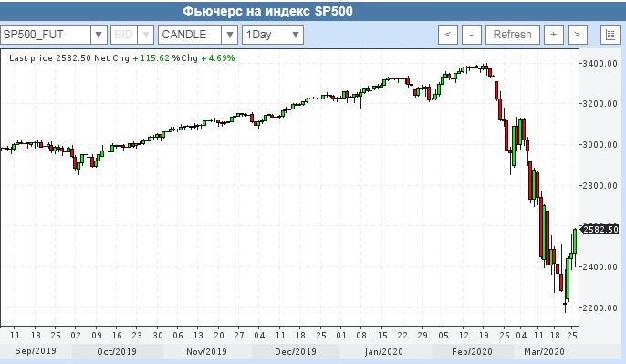Click the scroll-left '<' chart button

tap(447, 35)
